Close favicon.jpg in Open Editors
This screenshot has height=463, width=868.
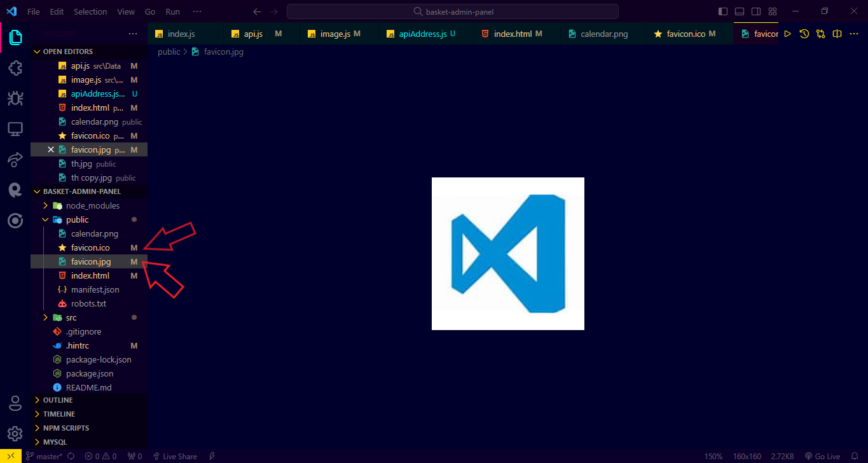point(51,149)
